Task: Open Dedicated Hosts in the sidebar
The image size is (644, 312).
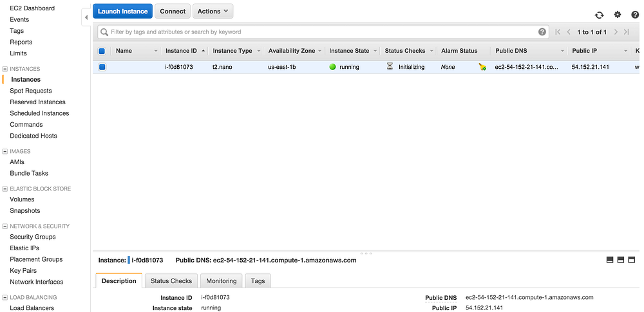Action: [33, 136]
